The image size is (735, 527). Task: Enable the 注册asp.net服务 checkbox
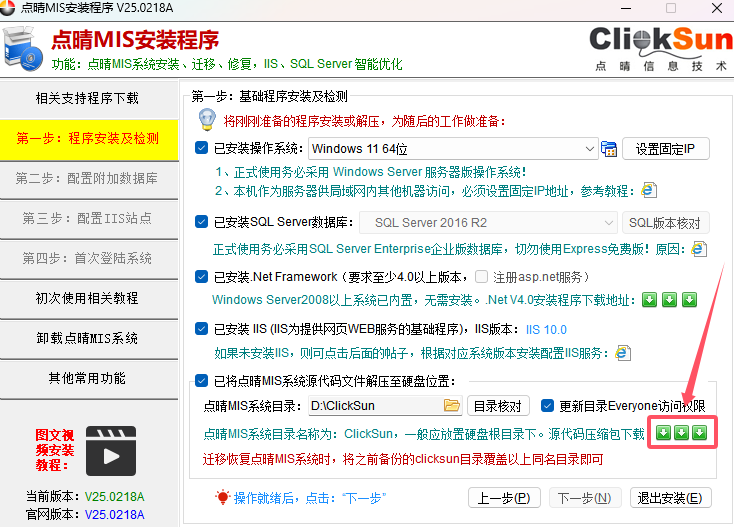pos(482,277)
